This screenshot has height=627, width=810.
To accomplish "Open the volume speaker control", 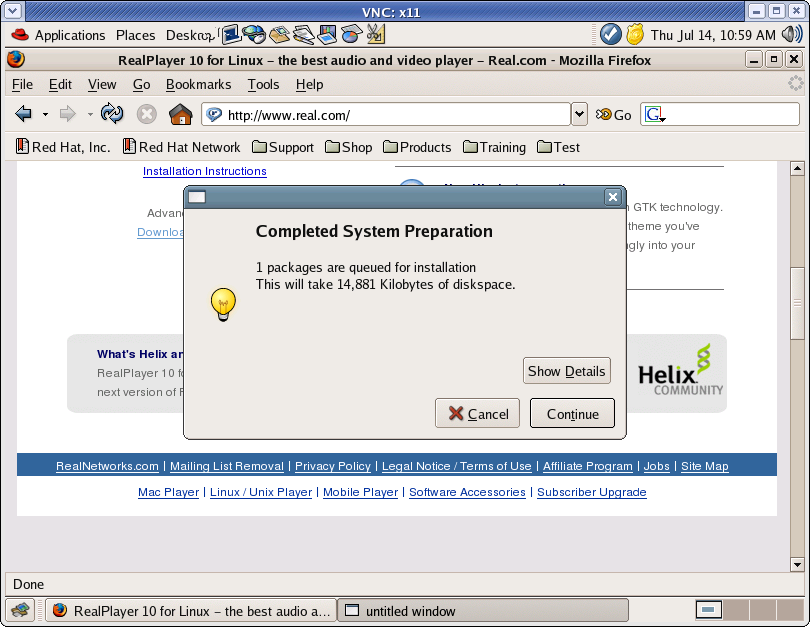I will (792, 35).
